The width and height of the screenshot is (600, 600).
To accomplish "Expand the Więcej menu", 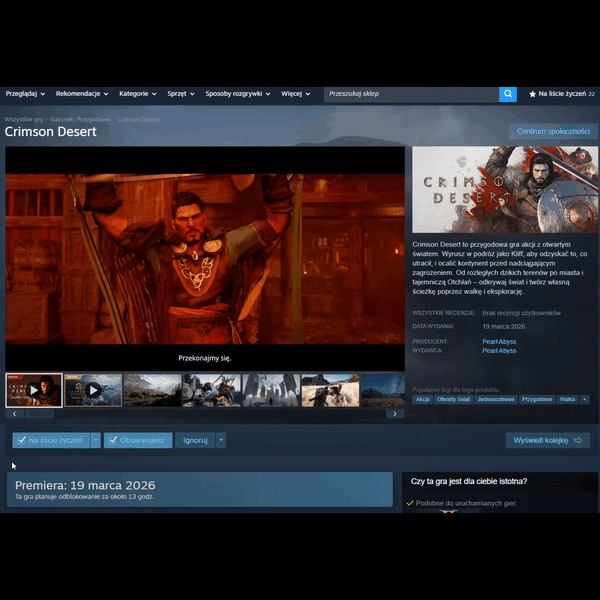I will 295,94.
